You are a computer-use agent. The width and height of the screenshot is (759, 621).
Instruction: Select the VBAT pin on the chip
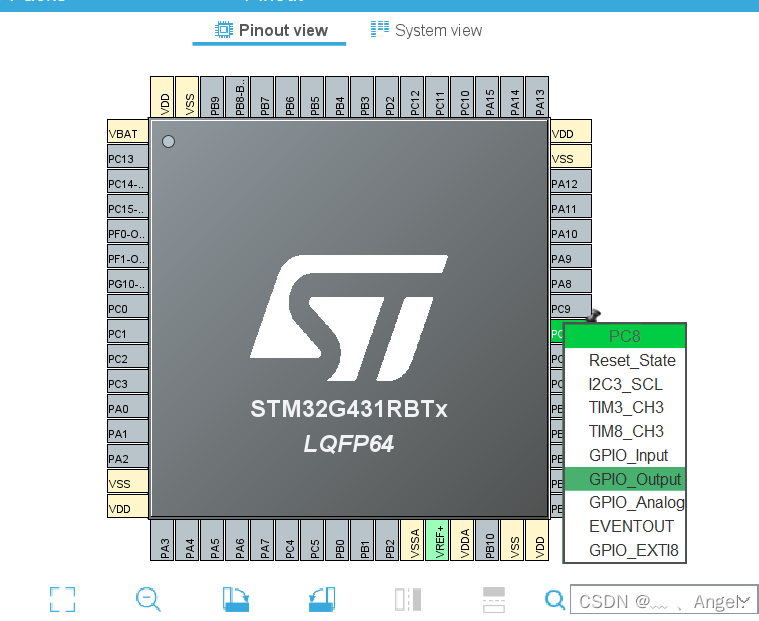click(x=128, y=131)
